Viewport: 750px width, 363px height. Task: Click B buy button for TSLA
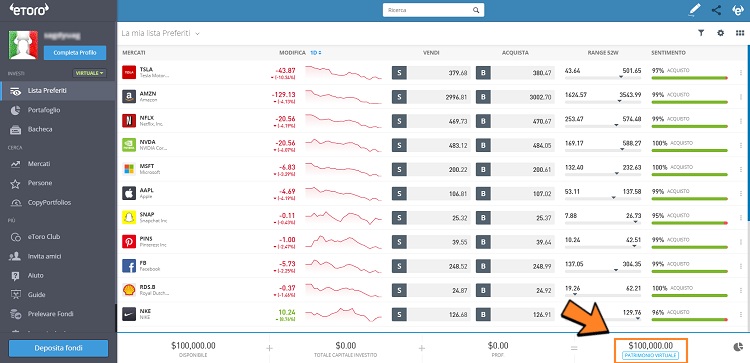pyautogui.click(x=483, y=73)
